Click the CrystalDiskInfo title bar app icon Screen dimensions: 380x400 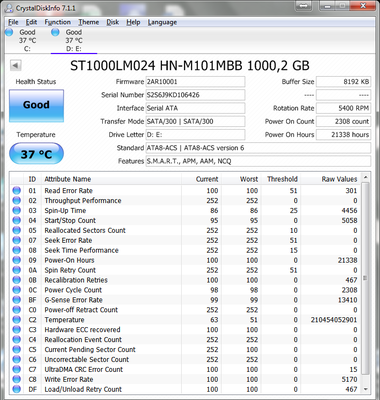[10, 8]
